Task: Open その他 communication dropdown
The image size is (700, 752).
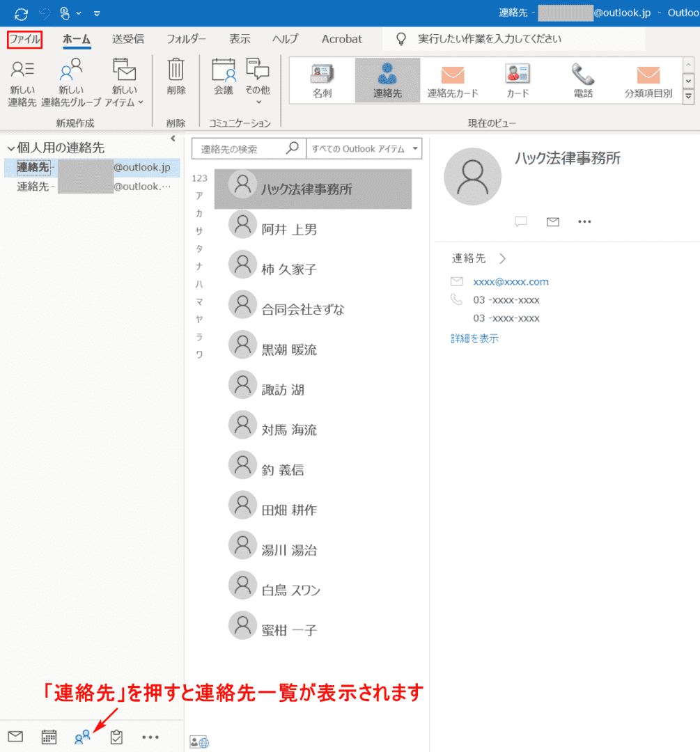Action: click(258, 81)
